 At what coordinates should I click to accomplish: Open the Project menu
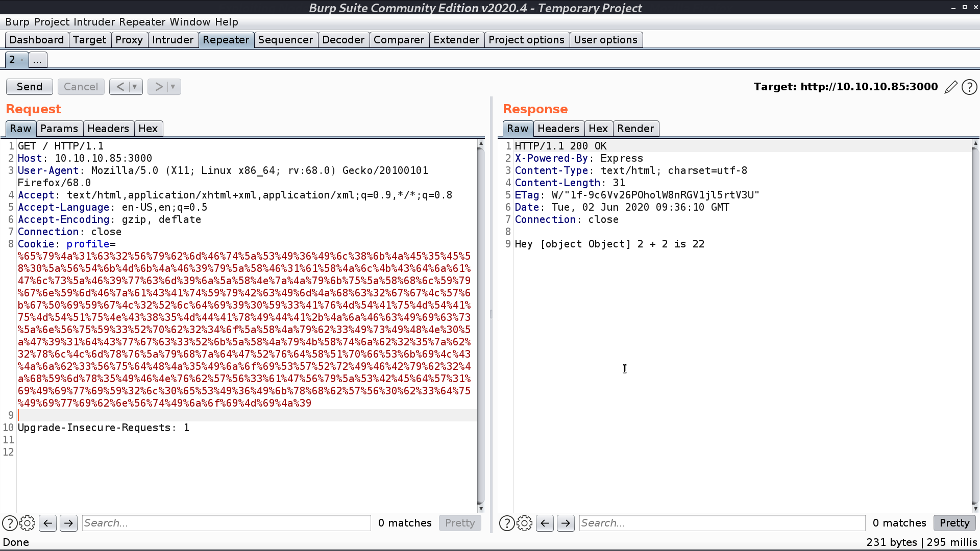click(x=52, y=22)
